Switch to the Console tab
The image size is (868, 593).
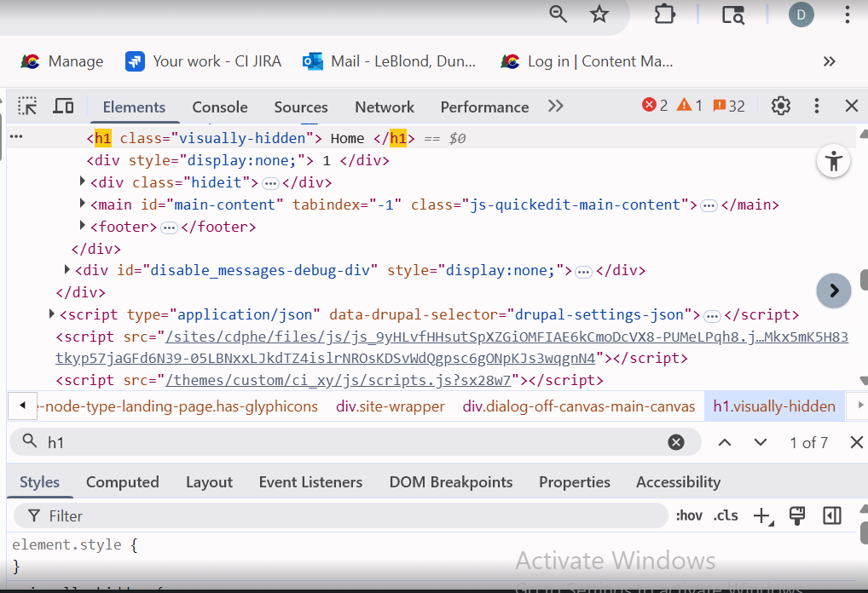tap(220, 107)
